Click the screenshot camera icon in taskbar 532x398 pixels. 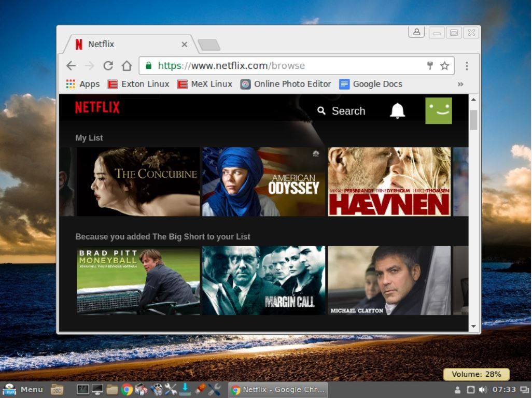[x=57, y=390]
